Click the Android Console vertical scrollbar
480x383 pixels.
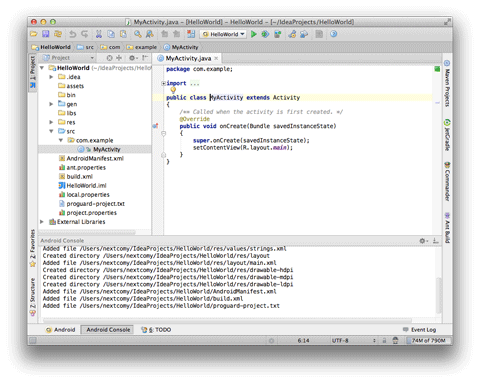439,295
